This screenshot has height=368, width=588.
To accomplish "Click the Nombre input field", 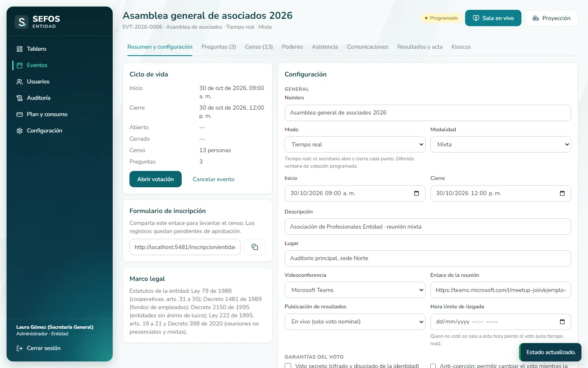I will pyautogui.click(x=428, y=113).
